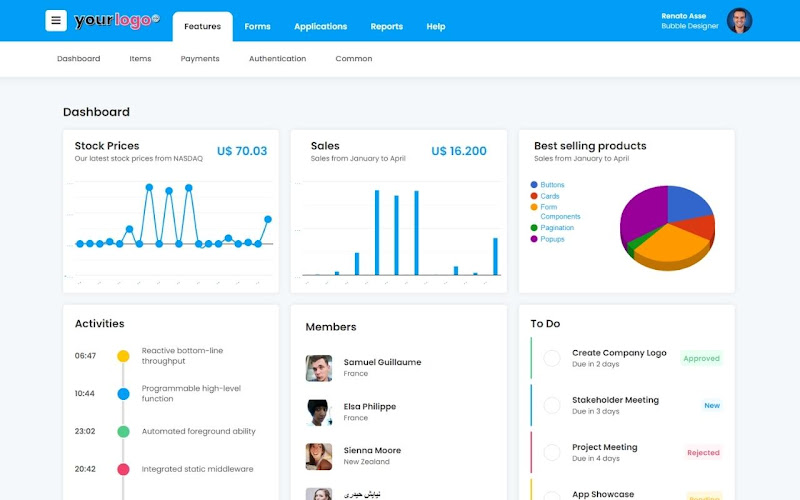
Task: Click the Approved status badge
Action: pos(702,358)
